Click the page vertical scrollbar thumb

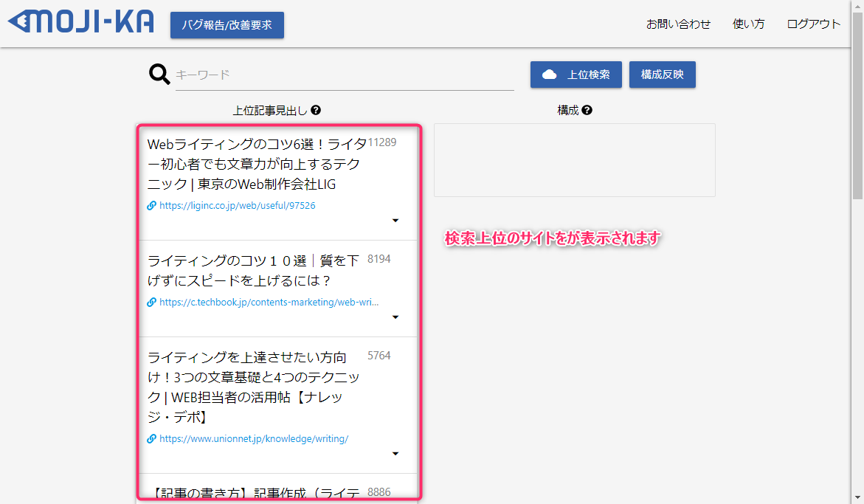point(858,105)
